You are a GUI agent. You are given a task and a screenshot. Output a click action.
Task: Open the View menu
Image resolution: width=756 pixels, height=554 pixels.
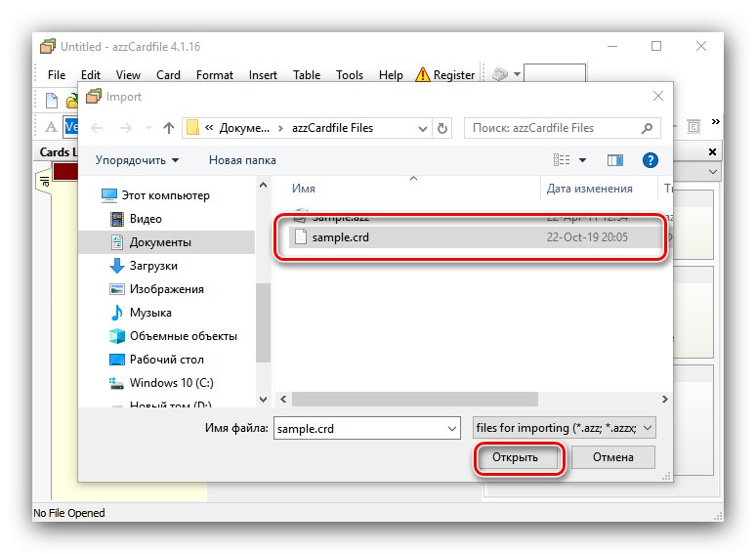pyautogui.click(x=128, y=75)
